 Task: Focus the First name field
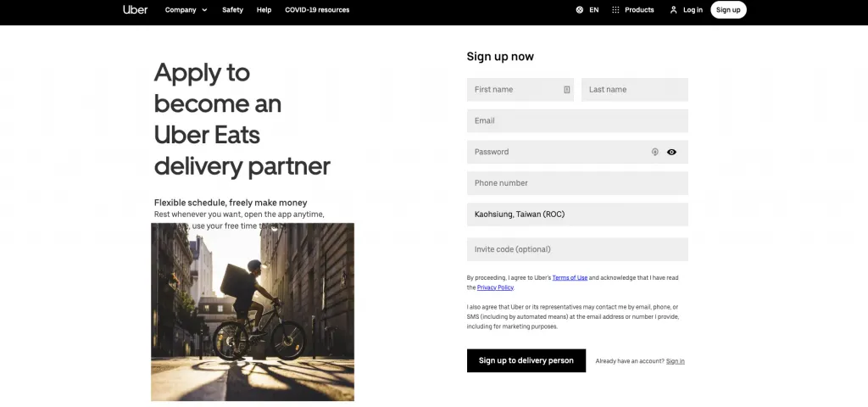520,90
